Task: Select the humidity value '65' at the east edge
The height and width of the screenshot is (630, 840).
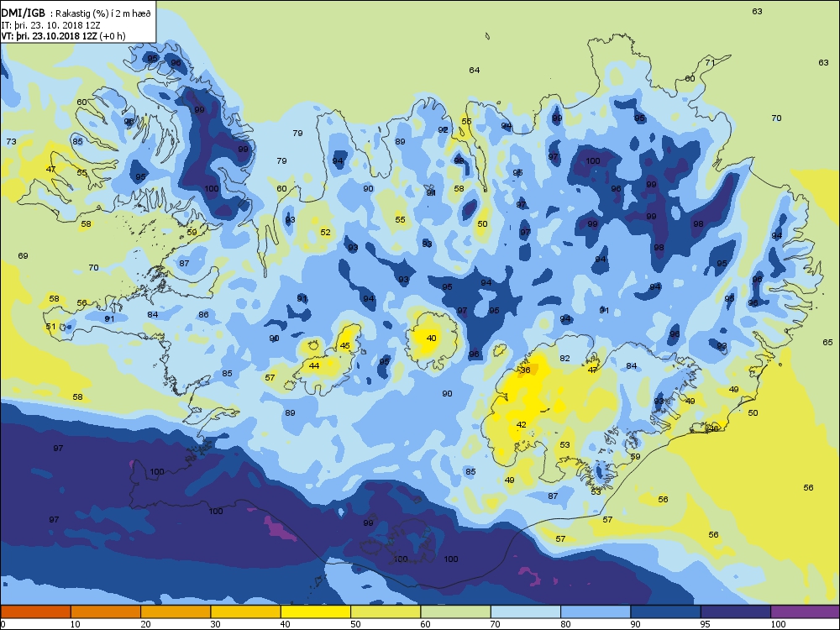Action: pos(827,343)
